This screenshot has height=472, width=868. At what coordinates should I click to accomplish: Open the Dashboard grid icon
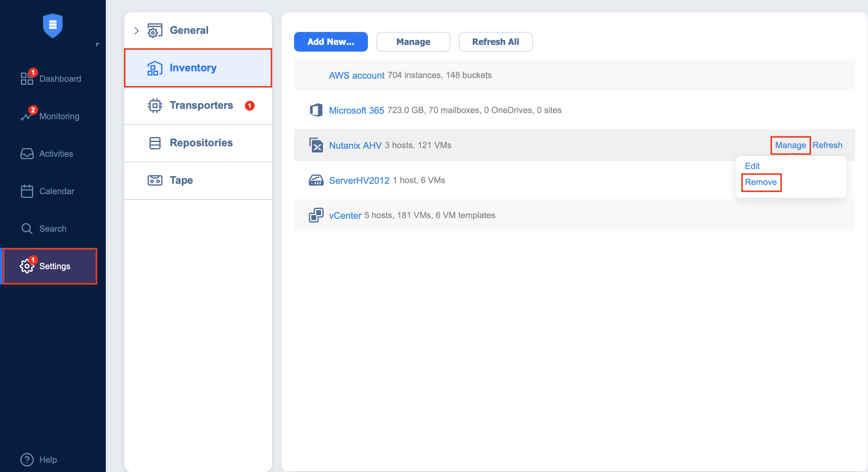(27, 79)
